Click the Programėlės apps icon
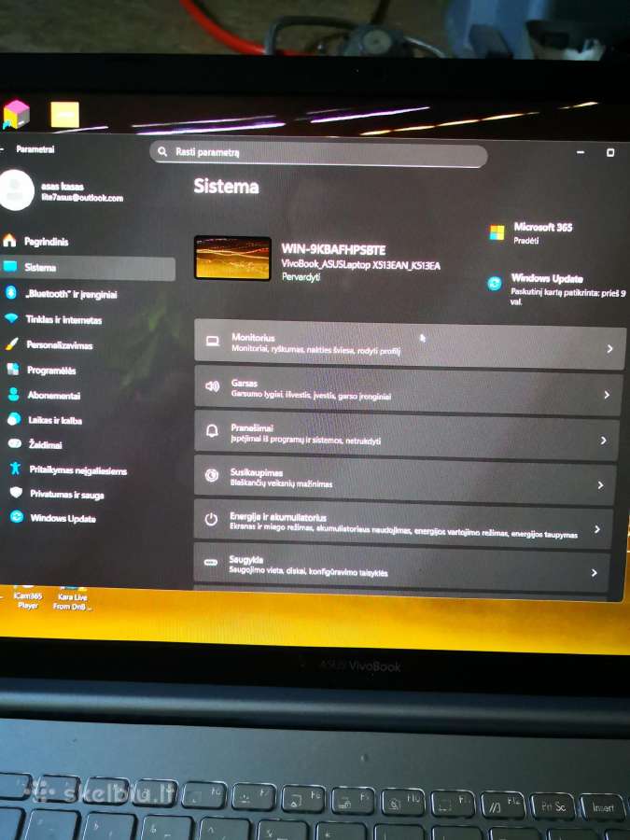The height and width of the screenshot is (840, 630). [x=13, y=369]
